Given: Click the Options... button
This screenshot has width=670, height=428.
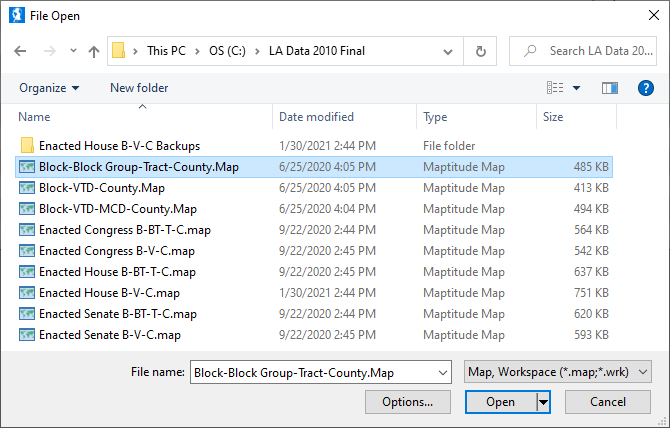Looking at the screenshot, I should (408, 402).
